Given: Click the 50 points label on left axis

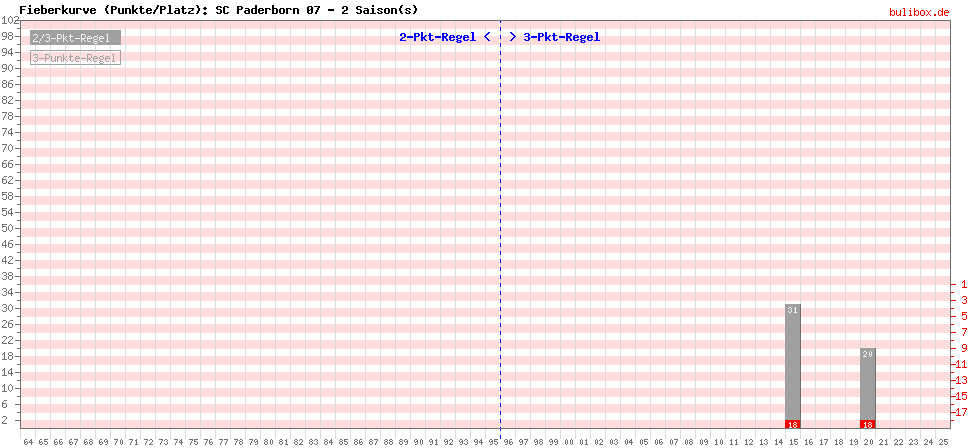Looking at the screenshot, I should (x=10, y=228).
